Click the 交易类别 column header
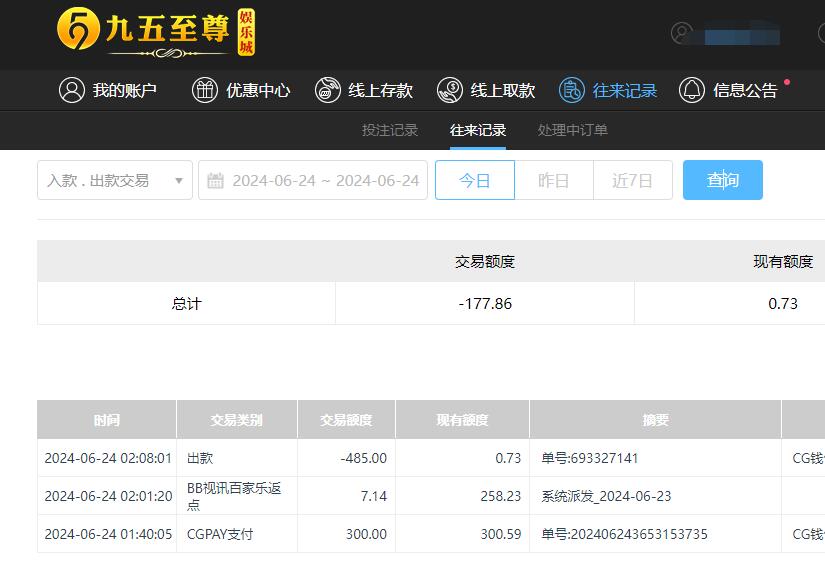 (237, 420)
